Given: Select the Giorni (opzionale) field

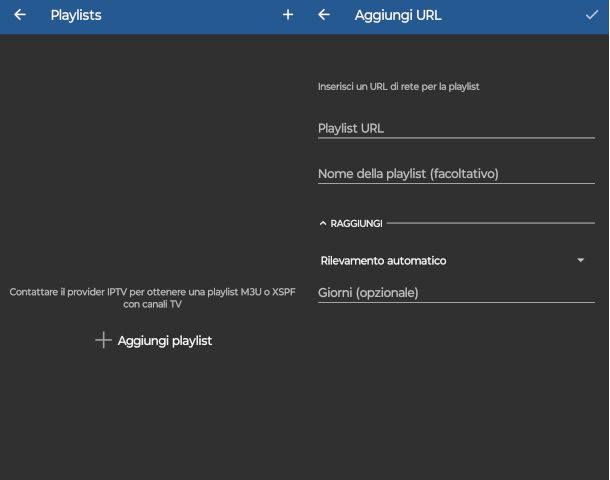Looking at the screenshot, I should [456, 293].
